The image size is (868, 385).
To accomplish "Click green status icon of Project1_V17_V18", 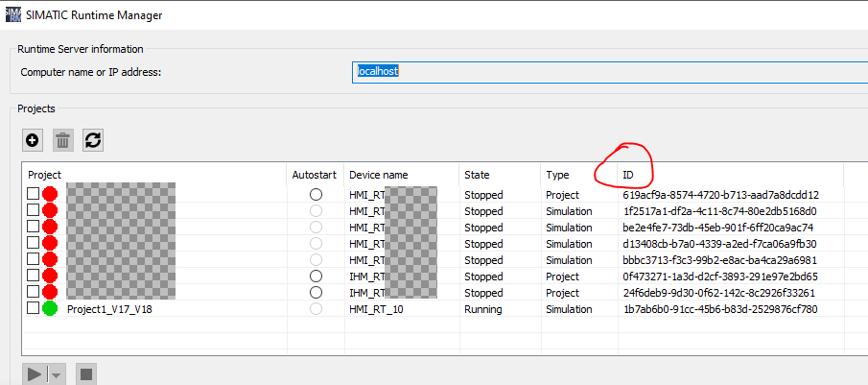I will click(50, 309).
